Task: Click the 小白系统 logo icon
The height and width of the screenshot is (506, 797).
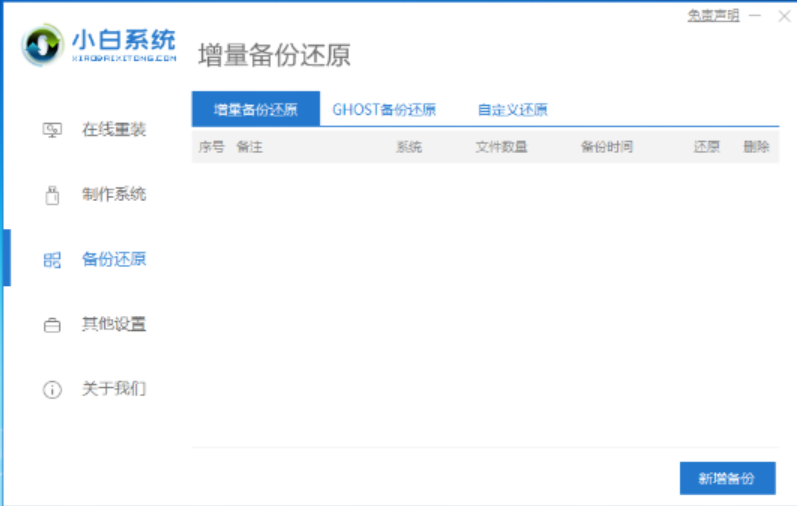Action: point(43,45)
